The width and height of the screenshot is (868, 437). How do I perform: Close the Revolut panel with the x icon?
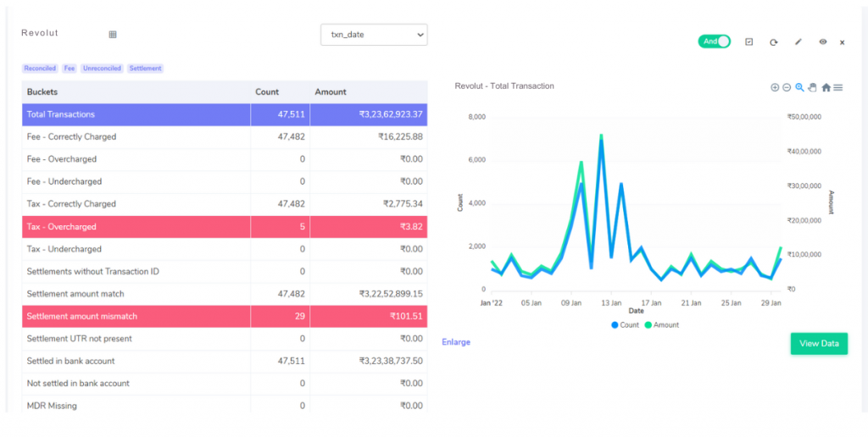(x=842, y=42)
